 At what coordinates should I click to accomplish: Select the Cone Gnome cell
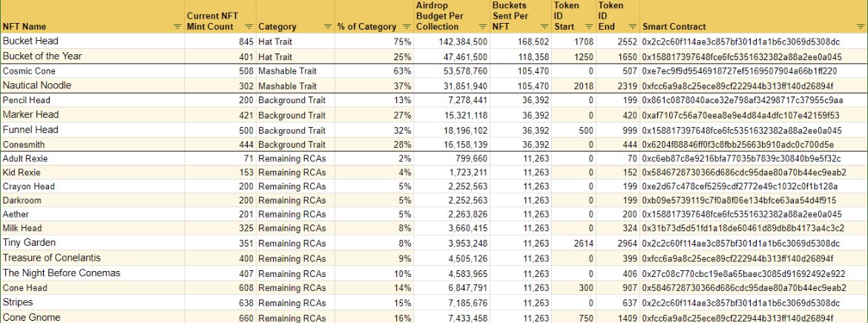[93, 318]
